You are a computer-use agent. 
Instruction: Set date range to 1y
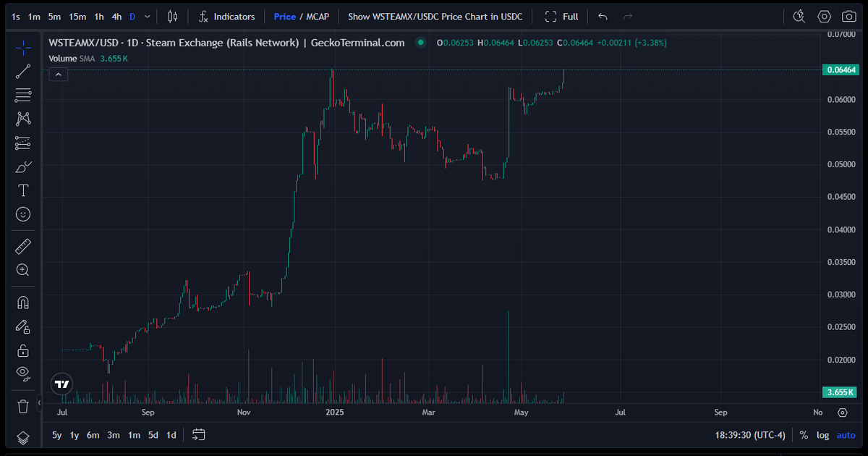[75, 435]
